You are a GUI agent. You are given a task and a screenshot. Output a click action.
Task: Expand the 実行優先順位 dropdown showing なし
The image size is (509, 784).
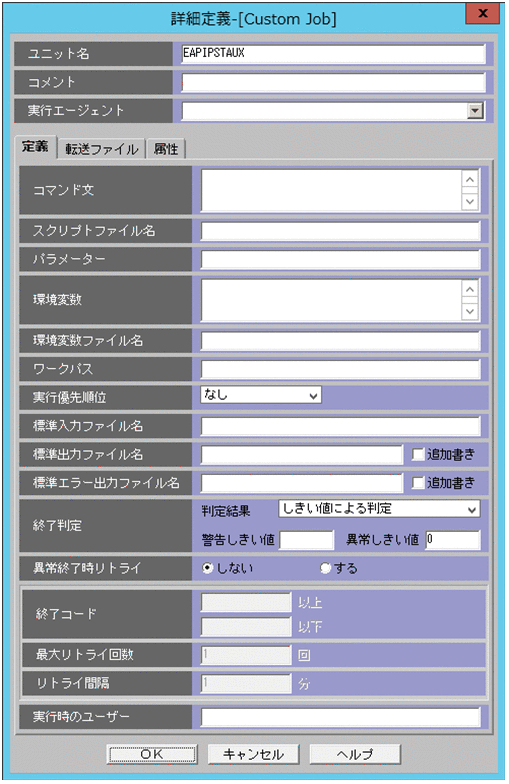261,396
